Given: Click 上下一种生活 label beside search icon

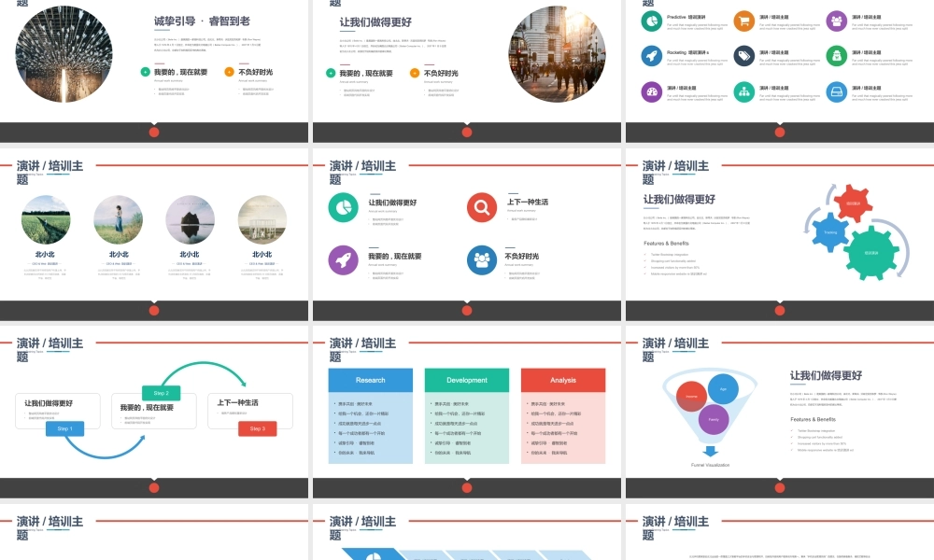Looking at the screenshot, I should click(527, 202).
